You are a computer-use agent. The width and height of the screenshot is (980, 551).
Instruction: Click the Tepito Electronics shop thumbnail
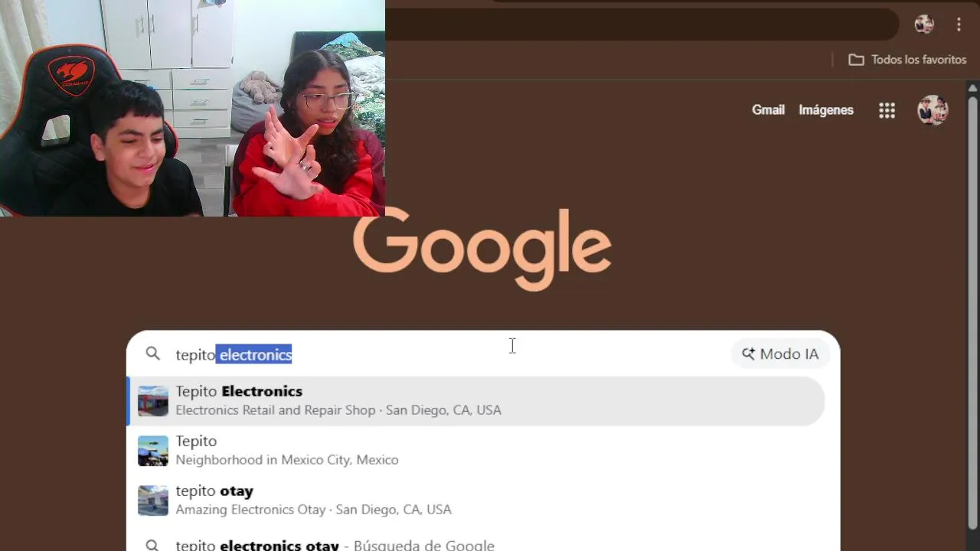153,401
